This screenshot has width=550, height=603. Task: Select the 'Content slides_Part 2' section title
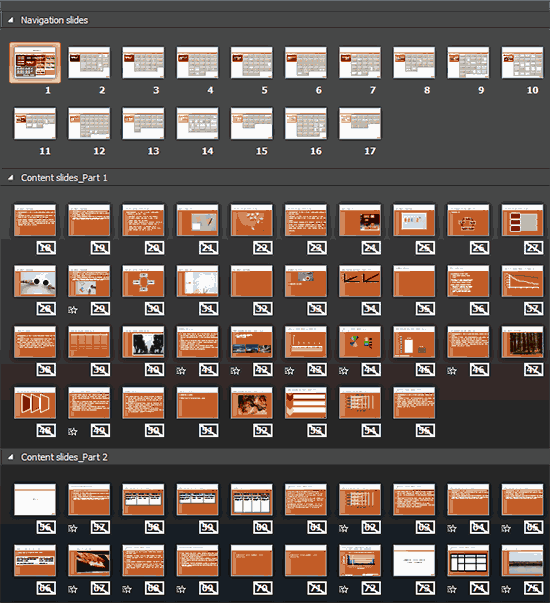point(64,457)
